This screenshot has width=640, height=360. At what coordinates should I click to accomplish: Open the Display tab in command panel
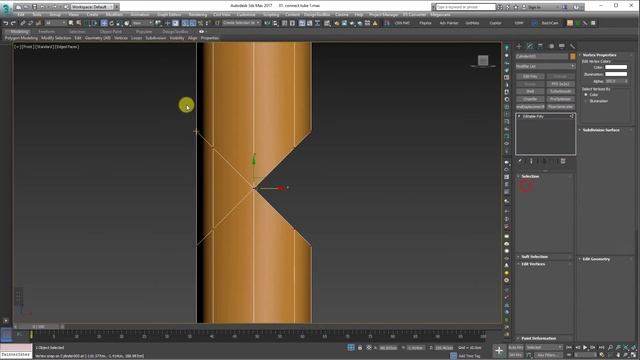(562, 46)
